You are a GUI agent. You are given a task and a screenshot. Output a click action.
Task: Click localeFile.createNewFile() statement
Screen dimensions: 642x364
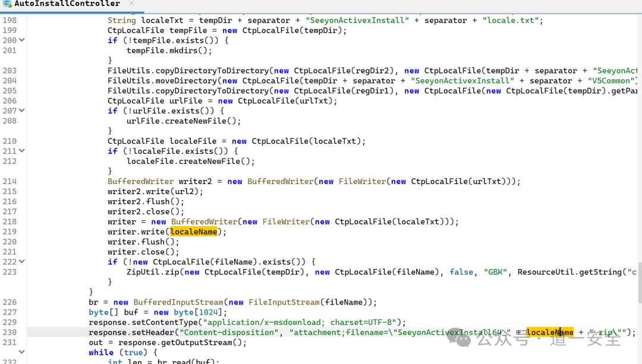[190, 161]
